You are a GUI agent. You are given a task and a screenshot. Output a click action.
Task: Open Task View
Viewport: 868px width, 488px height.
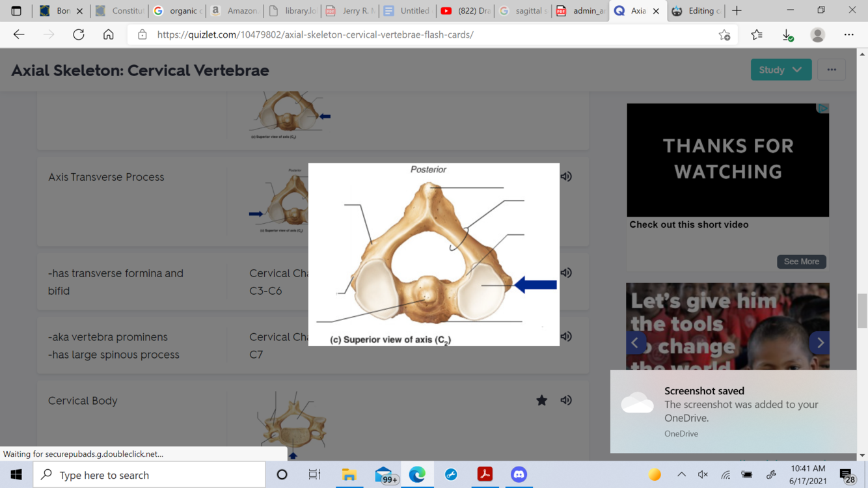point(314,475)
